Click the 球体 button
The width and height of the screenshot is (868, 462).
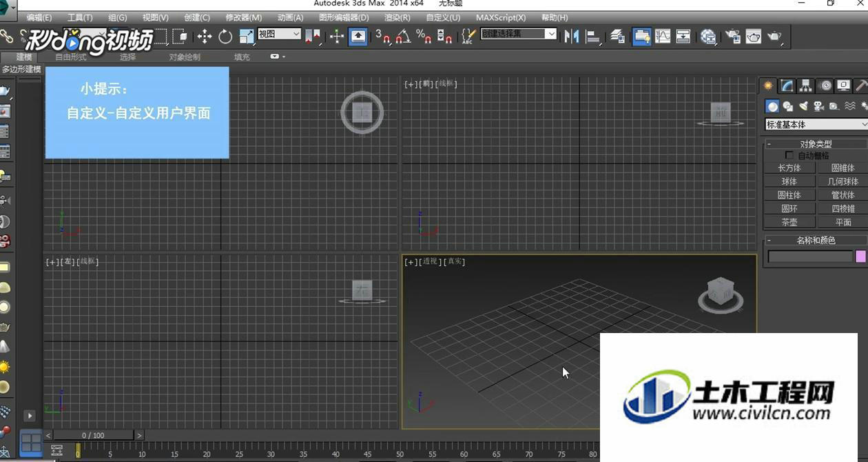click(x=789, y=181)
